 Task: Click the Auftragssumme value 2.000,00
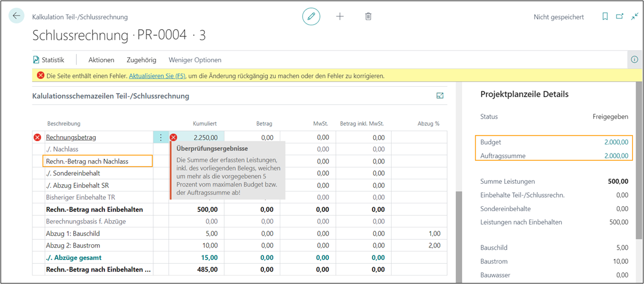(x=616, y=156)
